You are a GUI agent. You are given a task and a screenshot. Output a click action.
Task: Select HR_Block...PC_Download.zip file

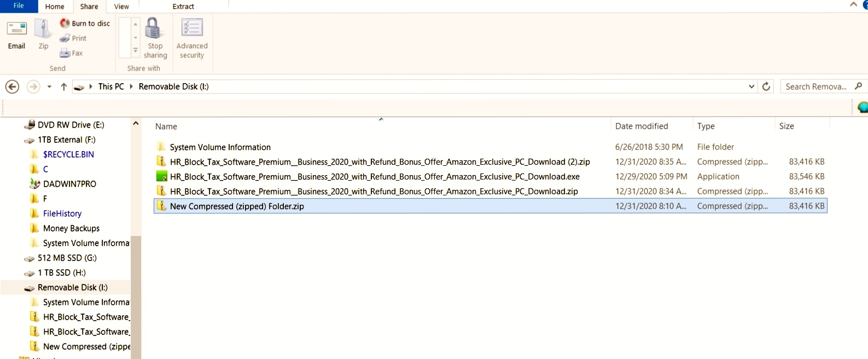[374, 192]
